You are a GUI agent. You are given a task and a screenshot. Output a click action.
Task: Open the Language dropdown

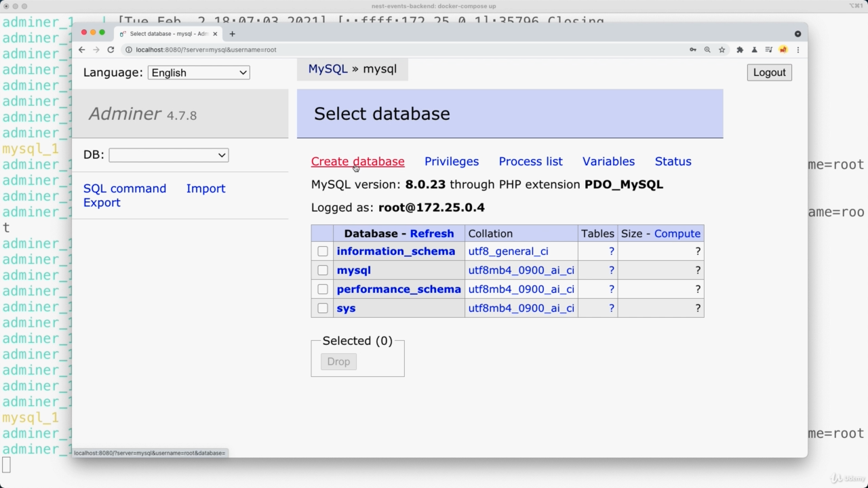click(199, 73)
